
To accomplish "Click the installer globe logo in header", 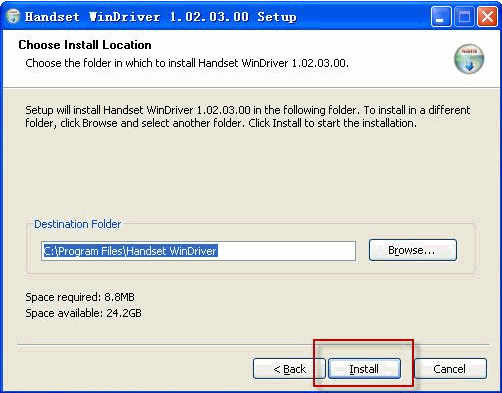I will click(x=469, y=59).
